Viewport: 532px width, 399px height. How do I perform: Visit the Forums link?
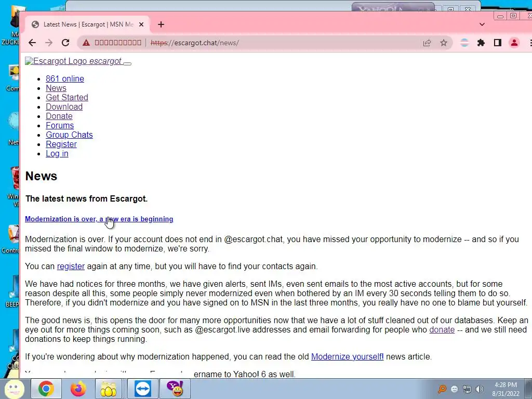[x=60, y=126]
